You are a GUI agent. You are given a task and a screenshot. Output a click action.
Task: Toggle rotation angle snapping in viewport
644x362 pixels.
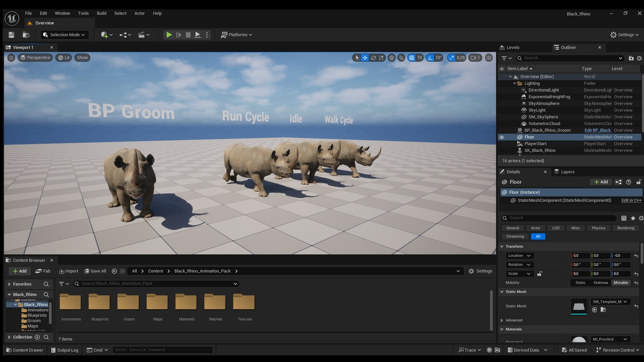pyautogui.click(x=430, y=58)
